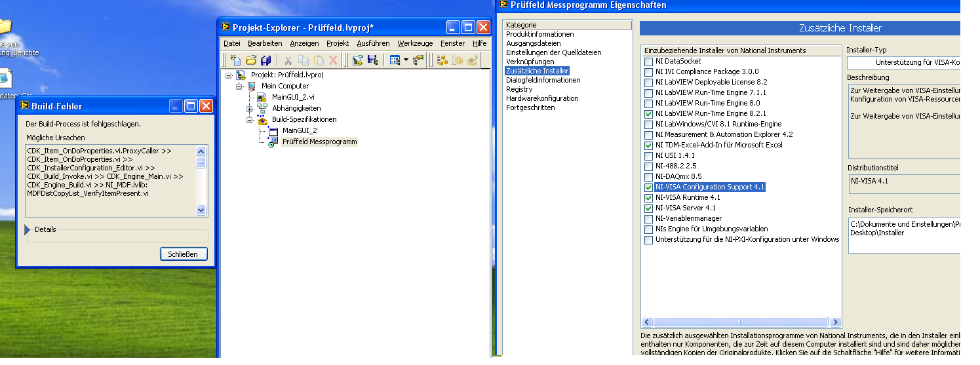Open the filter view dropdown arrow in toolbar
980x365 pixels.
point(406,60)
